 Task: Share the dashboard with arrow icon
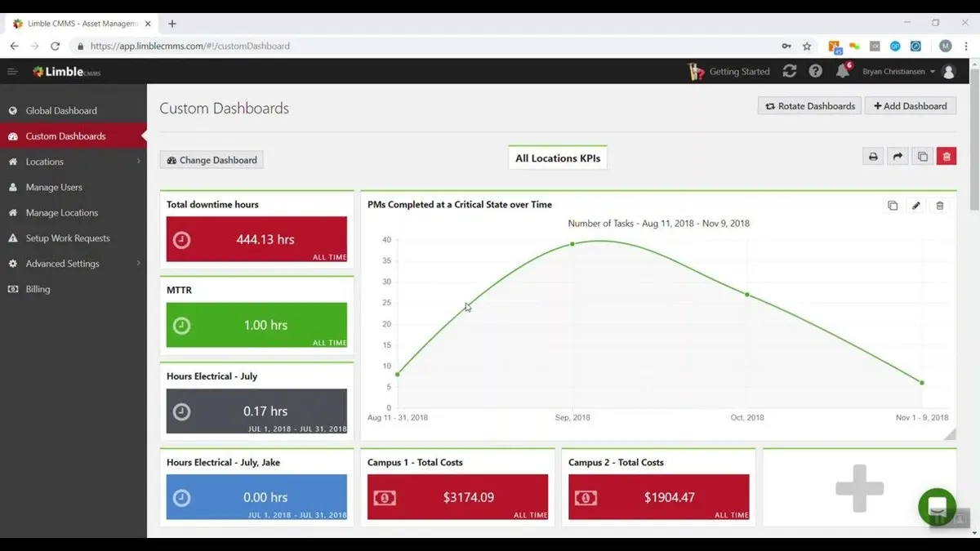click(898, 157)
